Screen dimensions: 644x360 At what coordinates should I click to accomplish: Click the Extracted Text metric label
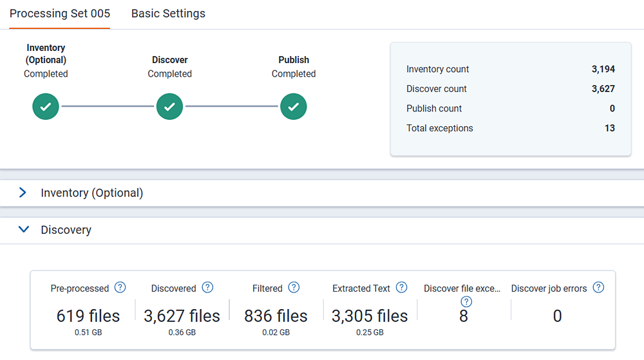click(x=361, y=289)
